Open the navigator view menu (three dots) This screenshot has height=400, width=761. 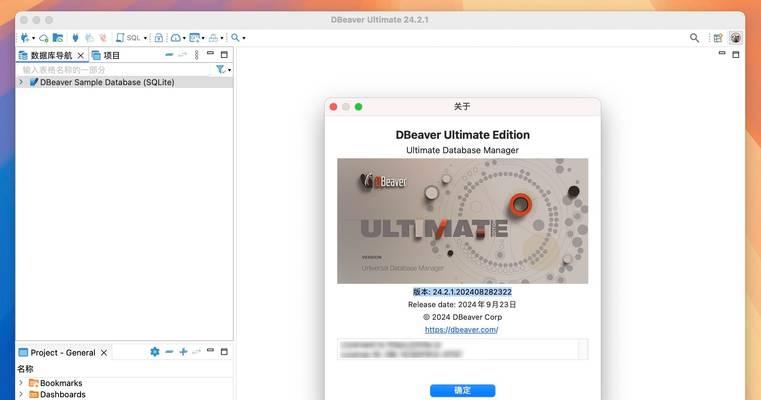coord(197,55)
